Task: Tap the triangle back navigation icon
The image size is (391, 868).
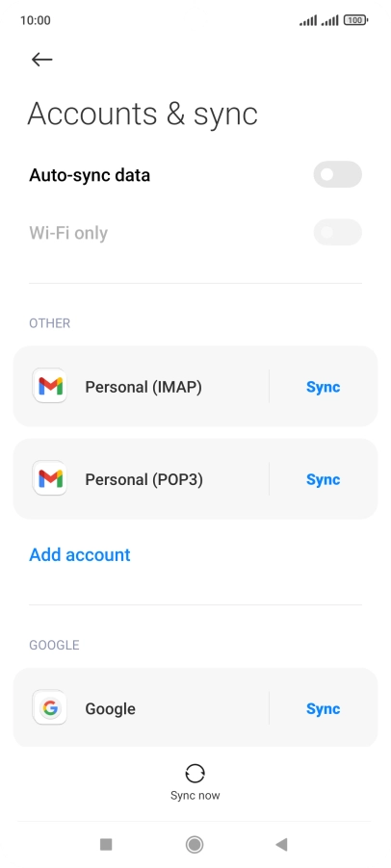Action: click(x=281, y=844)
